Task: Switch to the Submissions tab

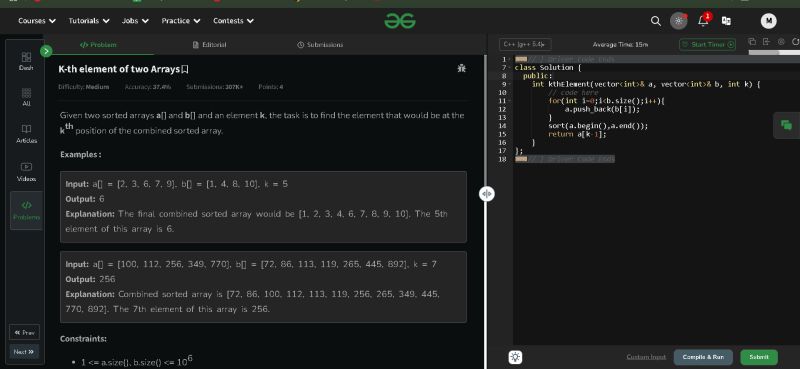Action: 320,45
